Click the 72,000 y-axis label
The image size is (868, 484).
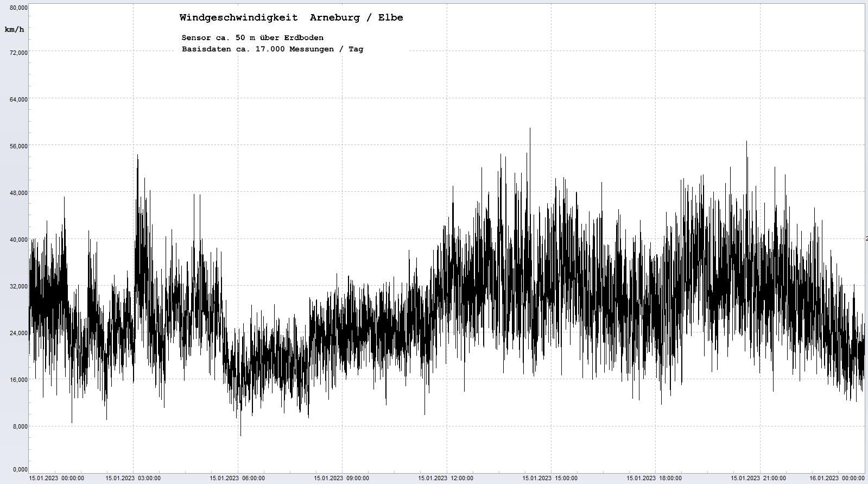coord(19,53)
